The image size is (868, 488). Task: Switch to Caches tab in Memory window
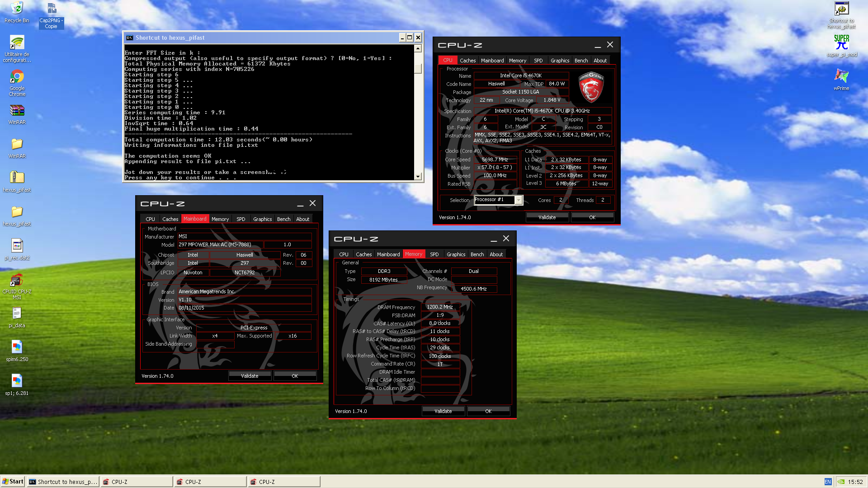(x=363, y=254)
